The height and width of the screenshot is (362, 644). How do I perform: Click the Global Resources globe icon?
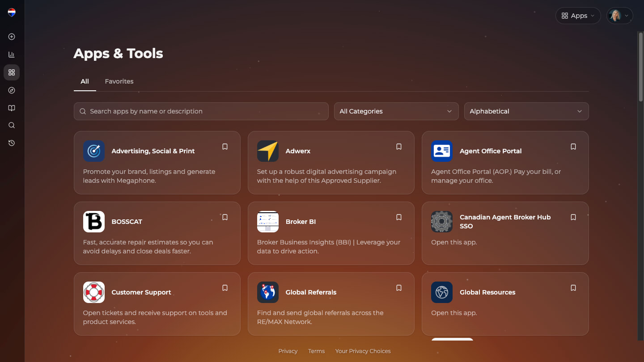442,292
